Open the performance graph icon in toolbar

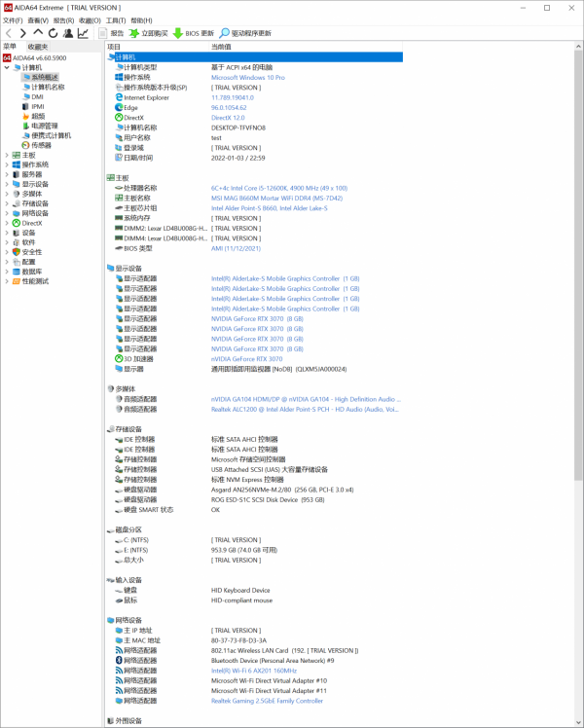(x=83, y=33)
